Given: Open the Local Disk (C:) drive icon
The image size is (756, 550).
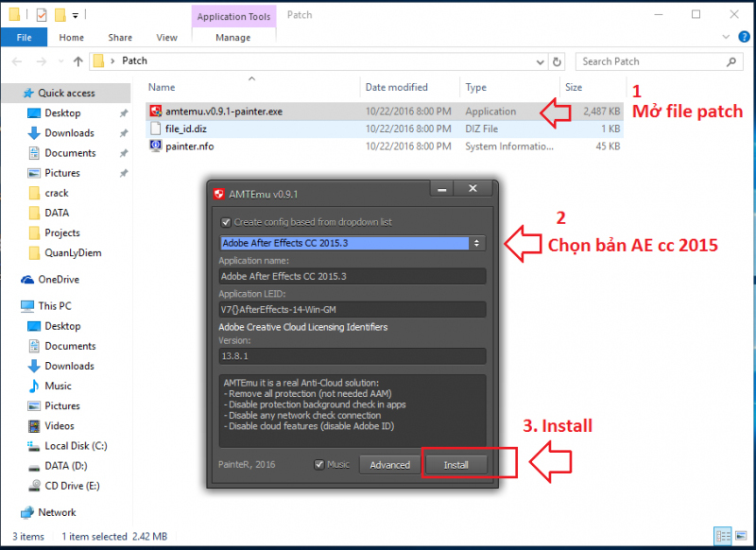Looking at the screenshot, I should (34, 446).
